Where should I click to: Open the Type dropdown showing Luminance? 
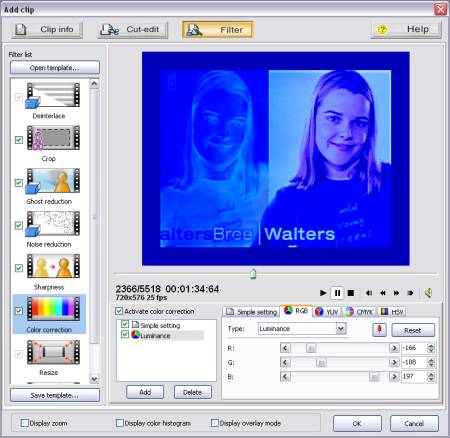[340, 329]
